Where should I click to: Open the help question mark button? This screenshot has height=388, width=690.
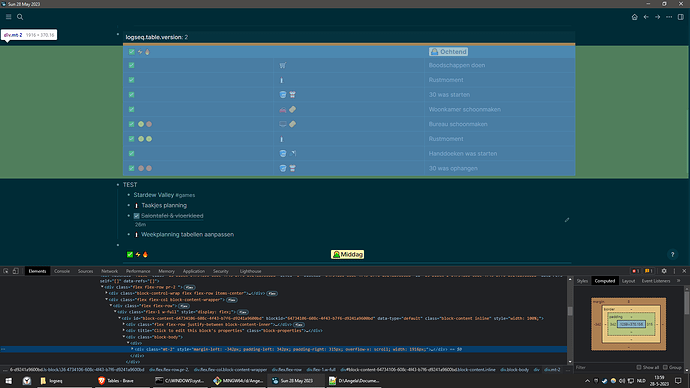pos(672,254)
